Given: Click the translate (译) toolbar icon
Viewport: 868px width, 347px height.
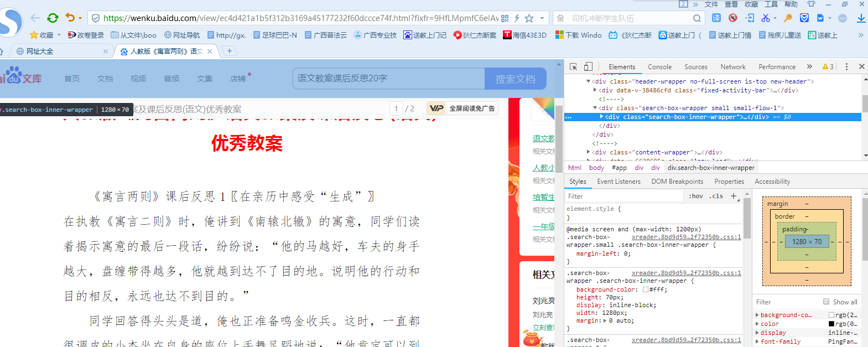Looking at the screenshot, I should 716,18.
